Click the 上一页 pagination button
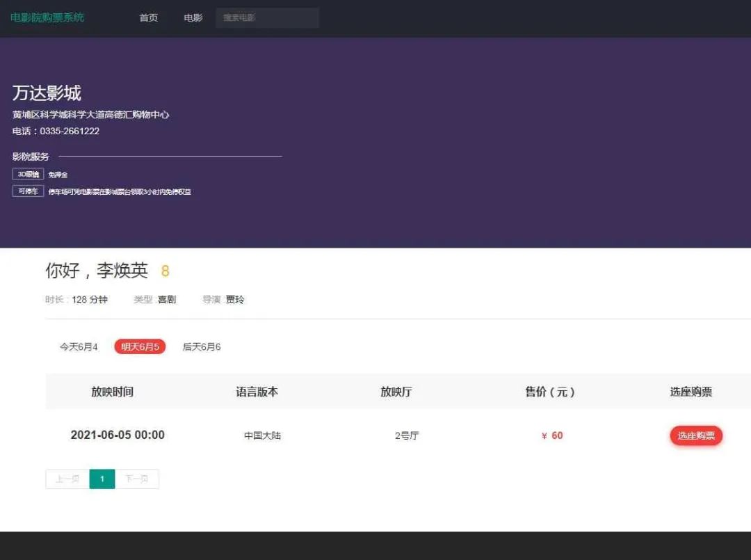The height and width of the screenshot is (560, 751). click(67, 479)
